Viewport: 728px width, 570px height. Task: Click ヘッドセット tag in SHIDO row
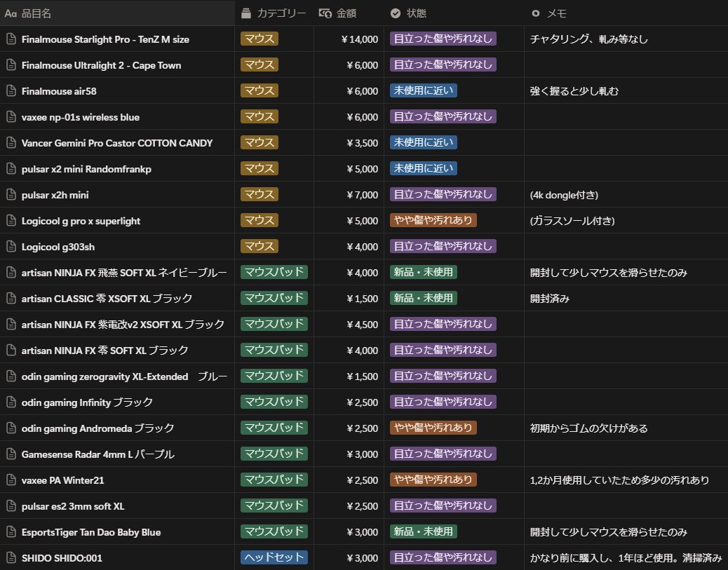pyautogui.click(x=274, y=557)
